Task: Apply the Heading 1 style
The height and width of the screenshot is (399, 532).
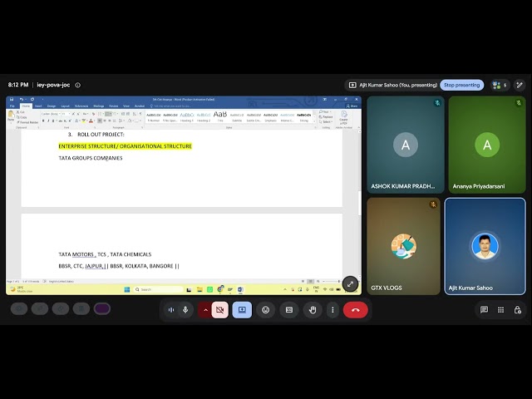Action: (187, 117)
